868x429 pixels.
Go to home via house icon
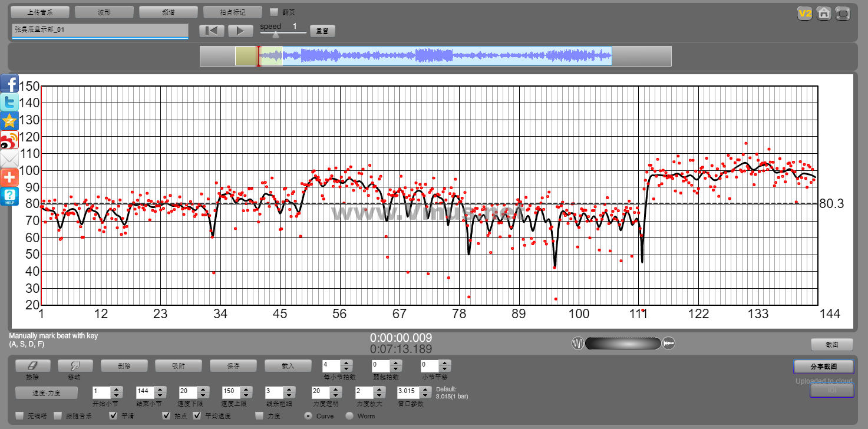(x=824, y=13)
